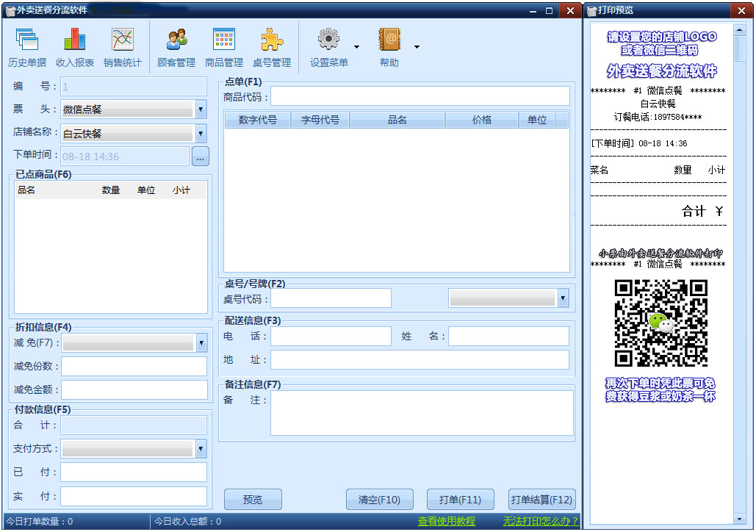This screenshot has width=756, height=532.
Task: Expand the arrow next to 设置菜单
Action: [x=356, y=47]
